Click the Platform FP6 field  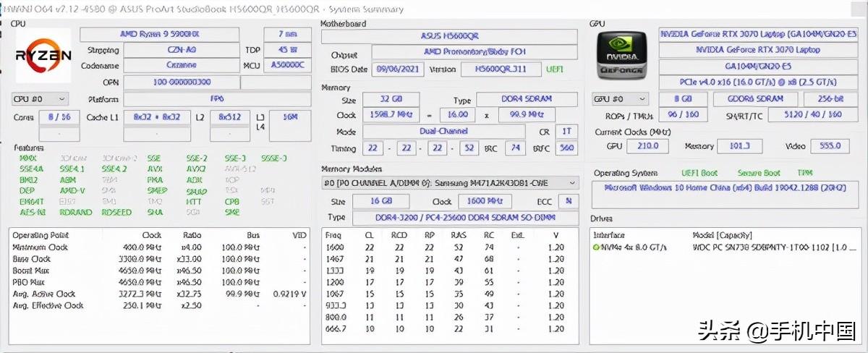(217, 99)
